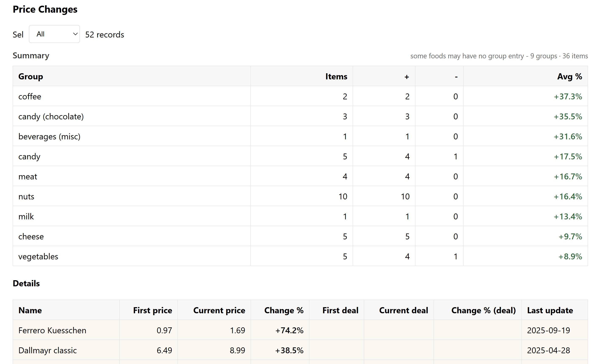Viewport: 599px width, 364px height.
Task: Click the Dallmayr classic item name
Action: (47, 350)
